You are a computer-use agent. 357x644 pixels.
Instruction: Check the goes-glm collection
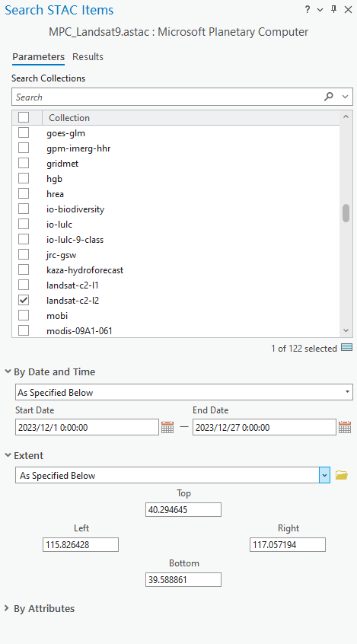(x=24, y=132)
